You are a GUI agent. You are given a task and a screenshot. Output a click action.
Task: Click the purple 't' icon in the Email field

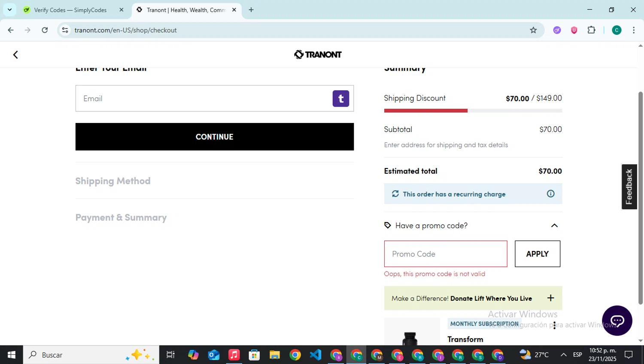[x=341, y=98]
